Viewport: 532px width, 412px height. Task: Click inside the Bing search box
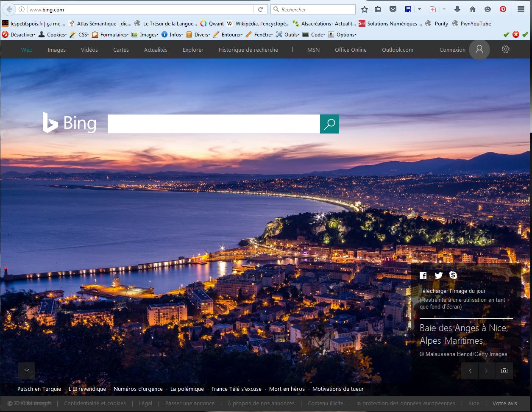point(214,124)
